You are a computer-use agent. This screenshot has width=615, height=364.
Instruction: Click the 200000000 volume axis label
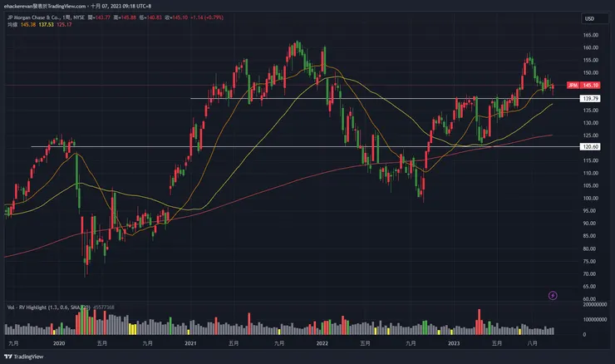pos(594,304)
